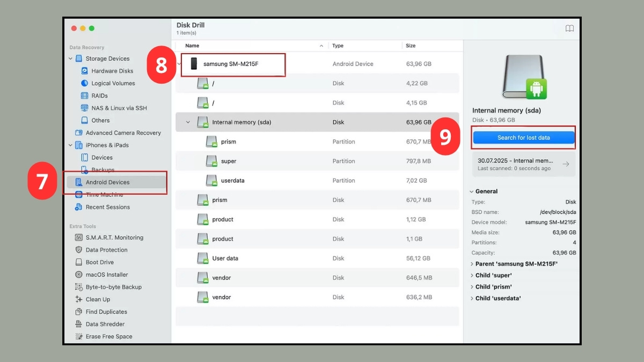Open the Clean Up sparkle icon
The image size is (644, 362).
pyautogui.click(x=79, y=299)
